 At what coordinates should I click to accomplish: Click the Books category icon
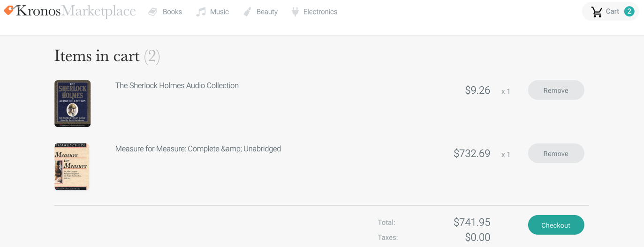click(153, 12)
